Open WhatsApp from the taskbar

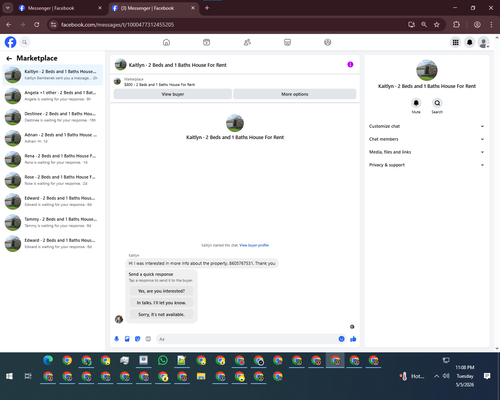coord(163,360)
